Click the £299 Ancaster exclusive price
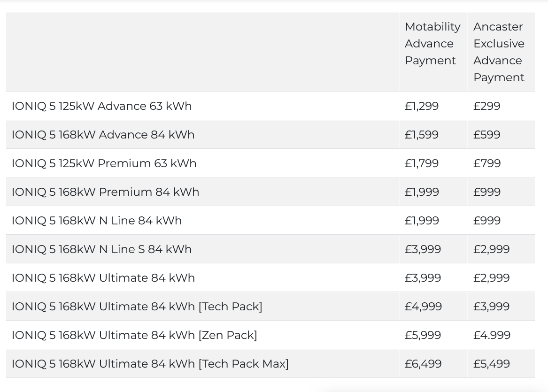Viewport: 548px width, 392px height. 487,106
